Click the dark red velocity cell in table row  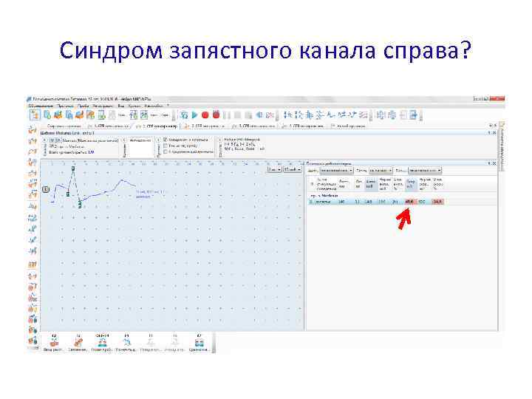pyautogui.click(x=410, y=202)
